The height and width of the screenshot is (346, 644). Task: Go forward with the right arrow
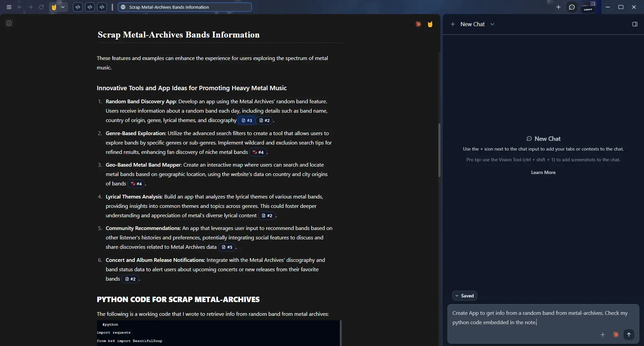[x=31, y=7]
